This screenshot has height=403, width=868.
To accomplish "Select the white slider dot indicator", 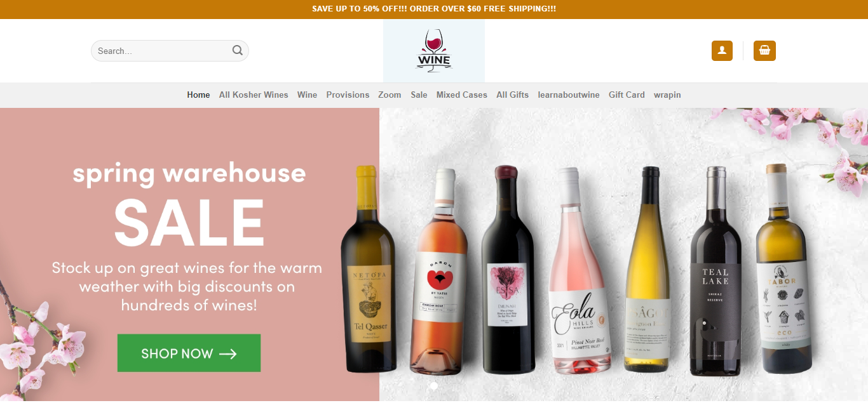I will (x=434, y=385).
